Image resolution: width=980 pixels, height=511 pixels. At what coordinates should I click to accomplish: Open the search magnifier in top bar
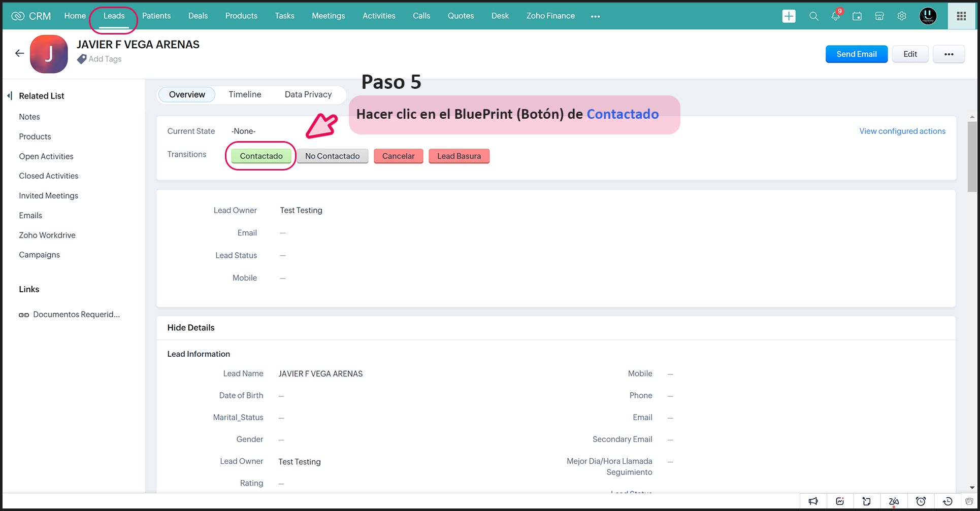(x=813, y=16)
